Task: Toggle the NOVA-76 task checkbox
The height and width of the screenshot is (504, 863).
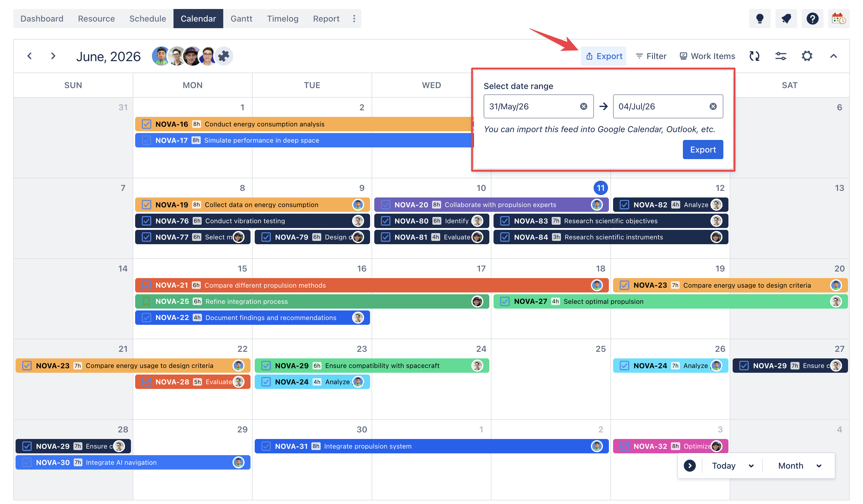Action: (x=146, y=221)
